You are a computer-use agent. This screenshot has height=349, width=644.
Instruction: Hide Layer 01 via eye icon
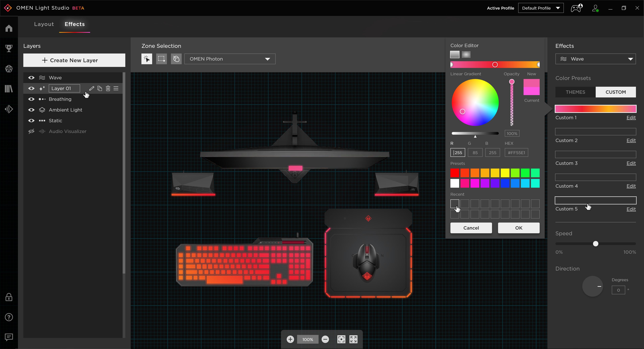point(31,88)
